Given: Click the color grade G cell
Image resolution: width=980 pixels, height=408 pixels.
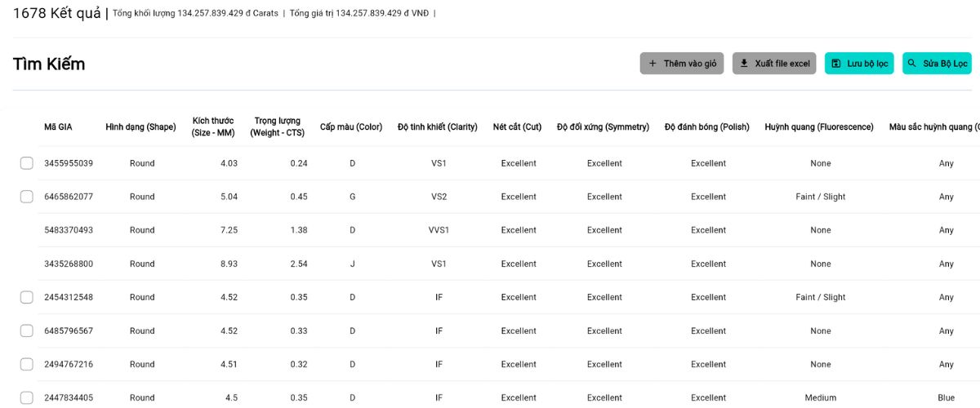Looking at the screenshot, I should point(353,197).
